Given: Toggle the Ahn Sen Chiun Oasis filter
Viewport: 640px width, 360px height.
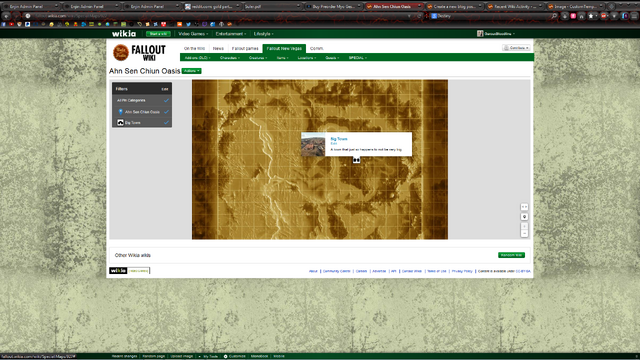Looking at the screenshot, I should (142, 112).
